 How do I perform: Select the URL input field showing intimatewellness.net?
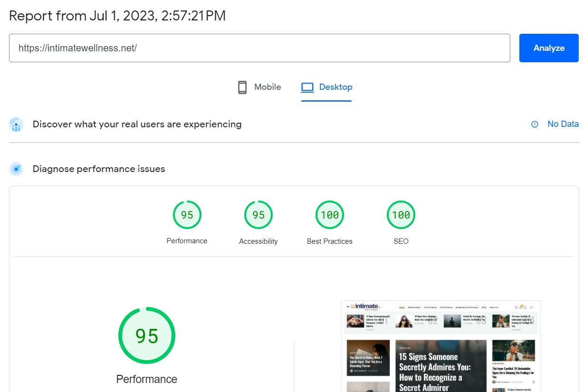260,48
